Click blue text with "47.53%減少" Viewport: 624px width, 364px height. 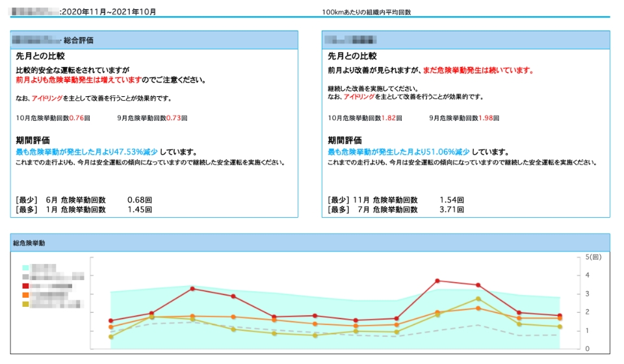tap(86, 152)
